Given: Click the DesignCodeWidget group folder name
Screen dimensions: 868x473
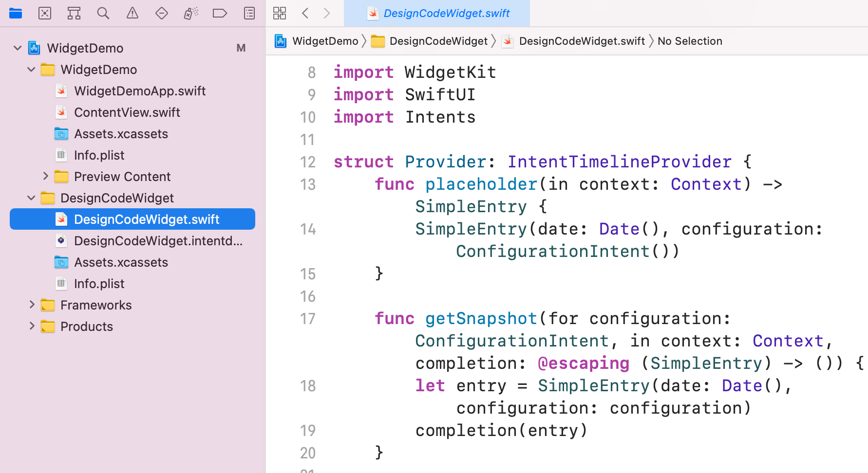Looking at the screenshot, I should 117,198.
